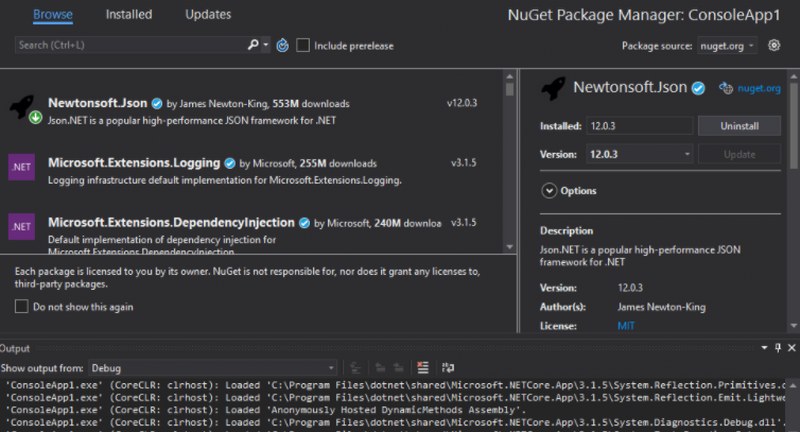Open Version 12.0.3 dropdown
800x432 pixels.
639,154
